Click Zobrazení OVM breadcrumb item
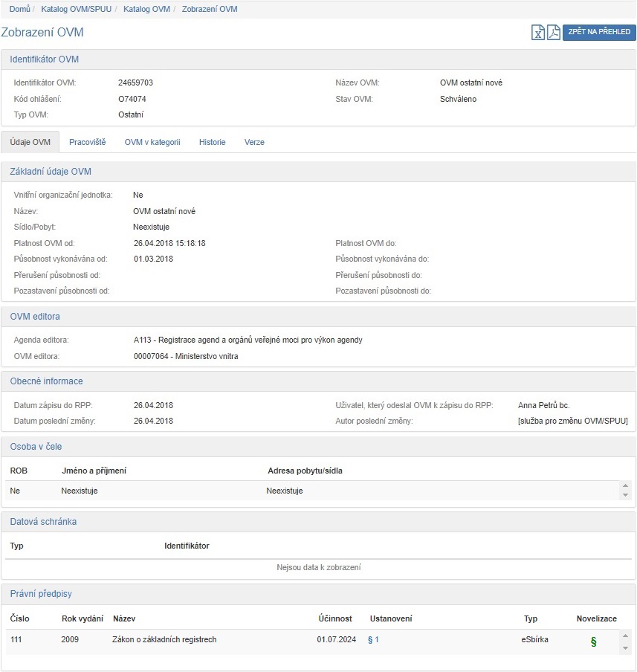The width and height of the screenshot is (637, 672). coord(210,9)
